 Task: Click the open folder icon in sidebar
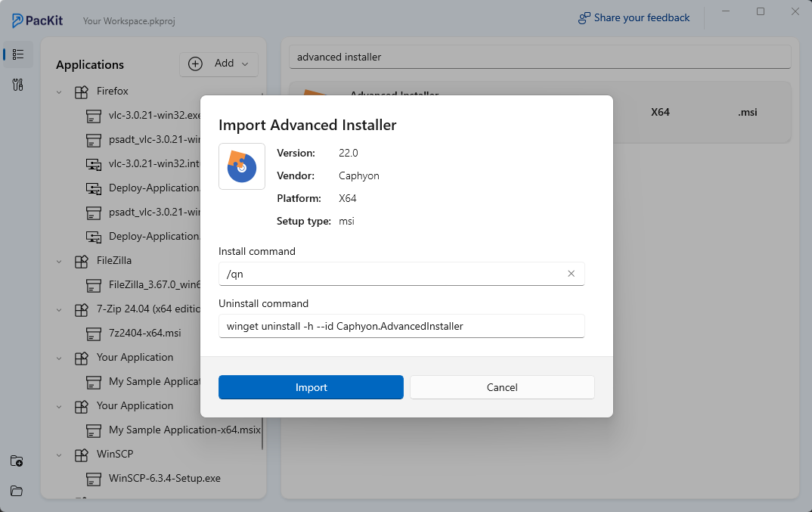point(17,491)
